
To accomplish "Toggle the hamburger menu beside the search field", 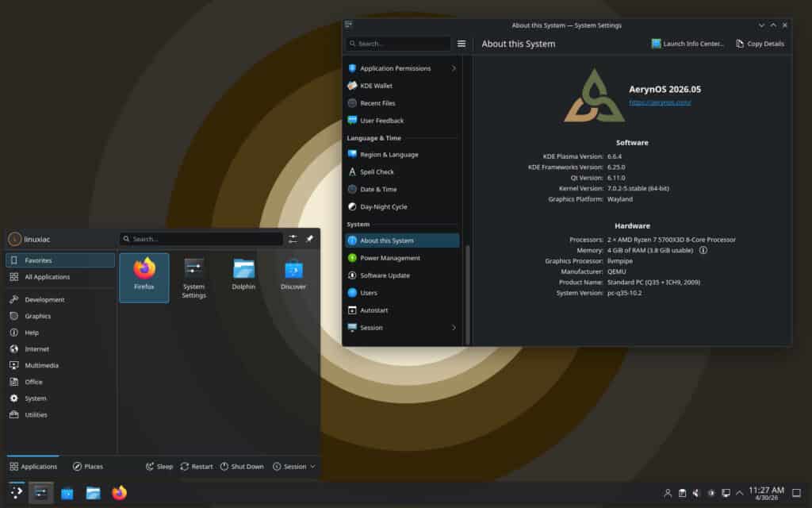I will coord(461,44).
